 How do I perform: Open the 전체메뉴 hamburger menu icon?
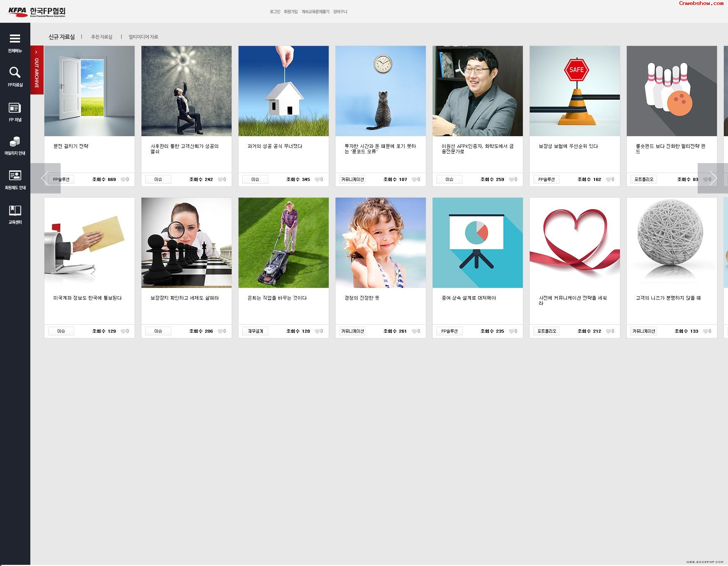[15, 39]
